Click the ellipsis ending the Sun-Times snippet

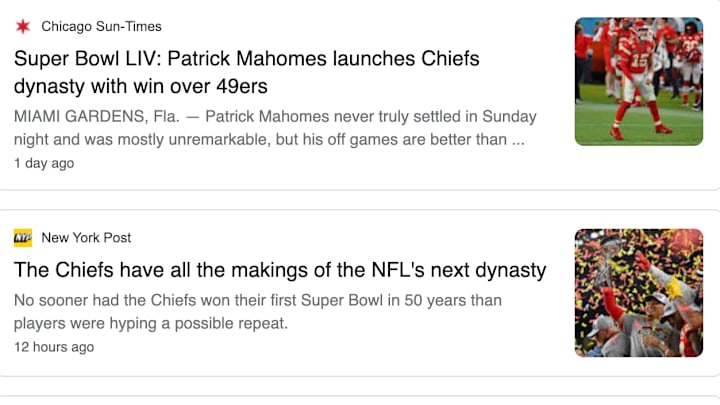(x=518, y=141)
